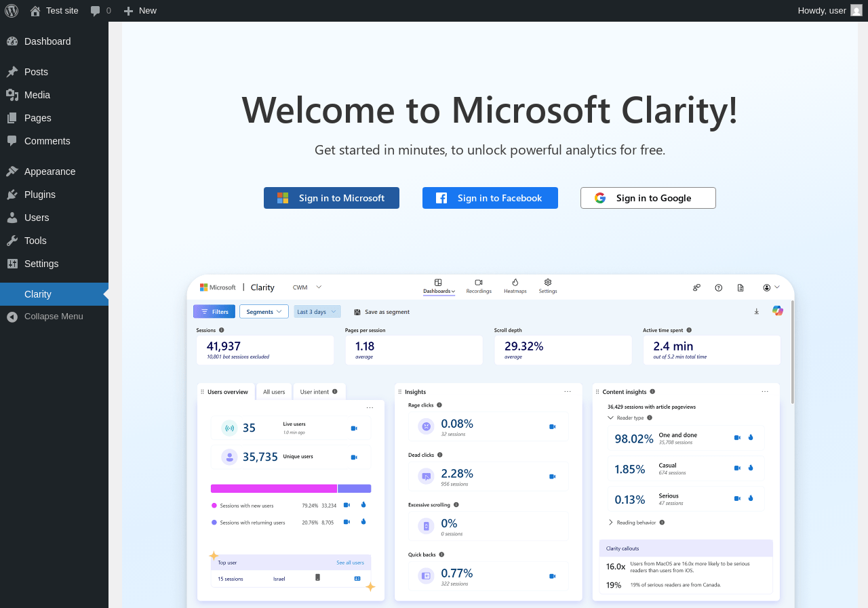
Task: Open Appearance settings
Action: point(50,171)
